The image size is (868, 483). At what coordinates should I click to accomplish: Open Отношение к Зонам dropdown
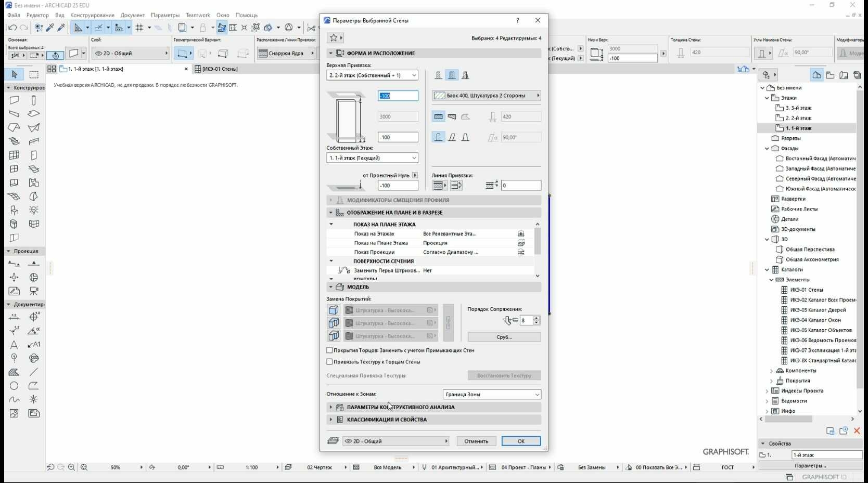point(492,395)
